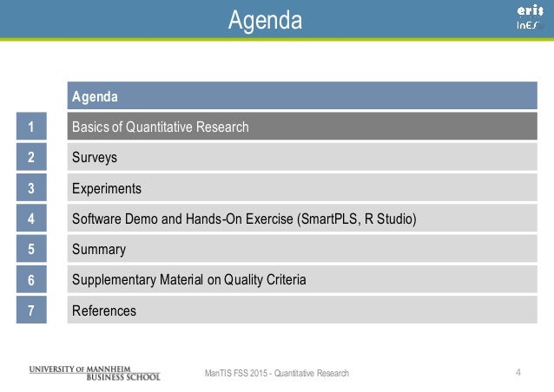The height and width of the screenshot is (392, 554).
Task: Click number box 7 beside References
Action: [31, 310]
